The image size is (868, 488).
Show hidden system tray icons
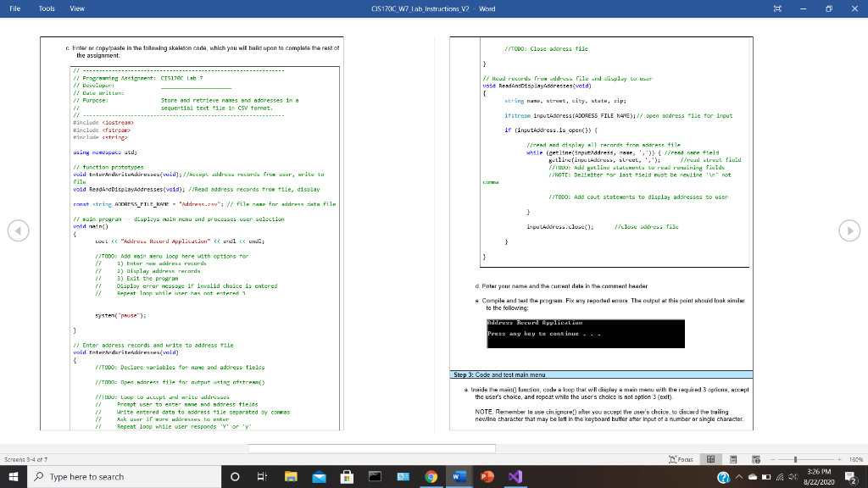click(x=738, y=477)
